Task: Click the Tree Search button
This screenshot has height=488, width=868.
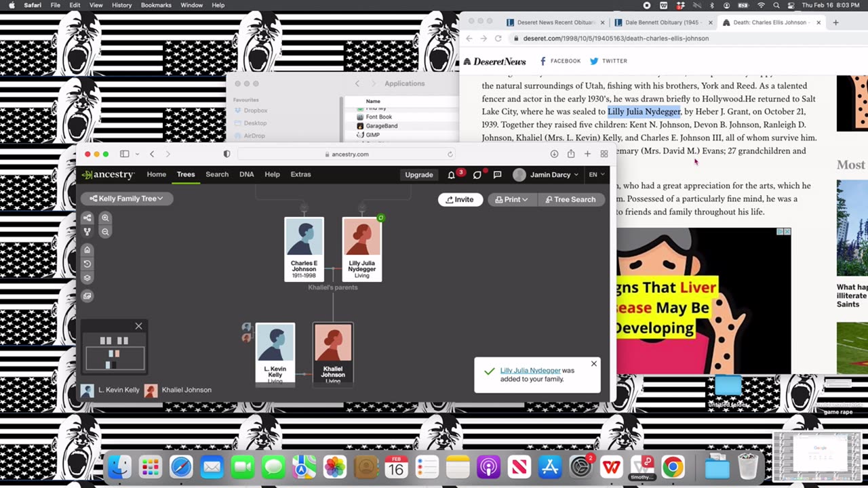Action: click(x=571, y=199)
